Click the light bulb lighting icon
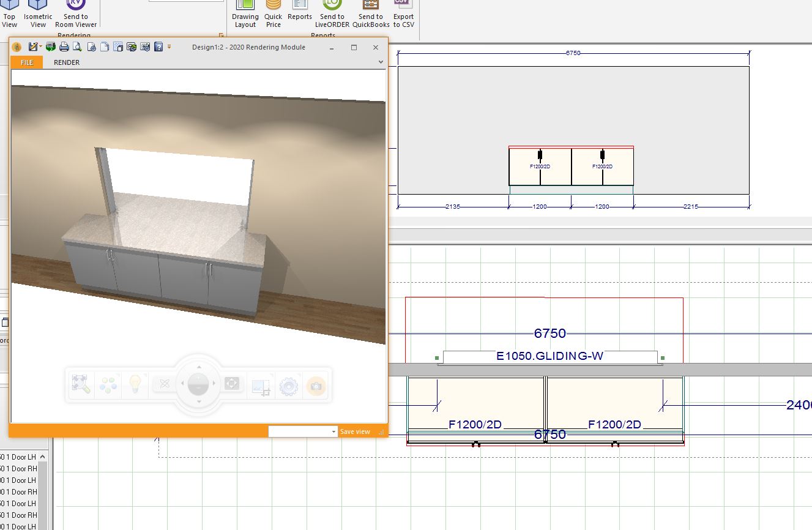The width and height of the screenshot is (812, 530). point(135,384)
